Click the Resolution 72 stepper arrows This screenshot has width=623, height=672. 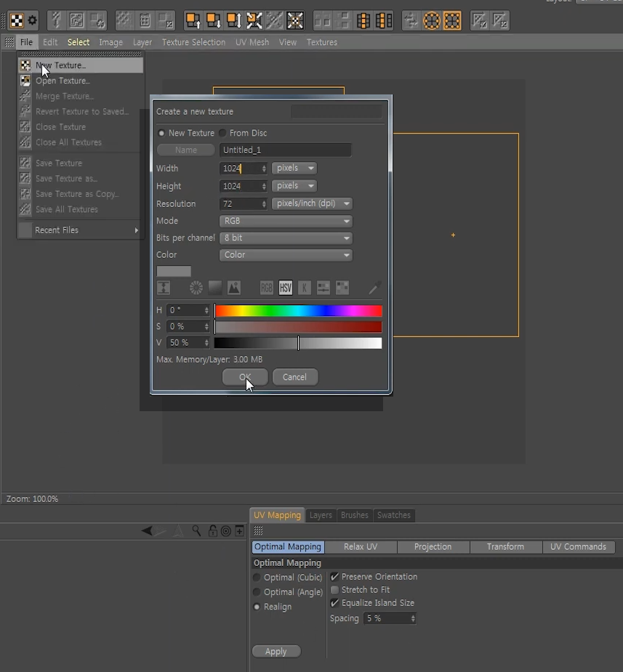pos(264,204)
